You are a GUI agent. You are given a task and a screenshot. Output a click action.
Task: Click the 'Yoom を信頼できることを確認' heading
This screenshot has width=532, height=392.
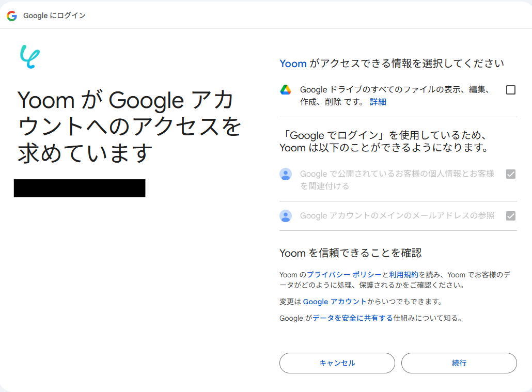[x=350, y=253]
